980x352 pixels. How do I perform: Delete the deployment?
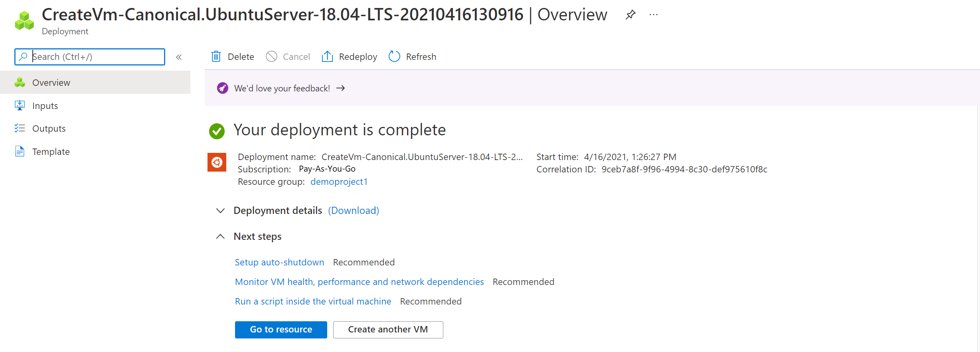(233, 57)
